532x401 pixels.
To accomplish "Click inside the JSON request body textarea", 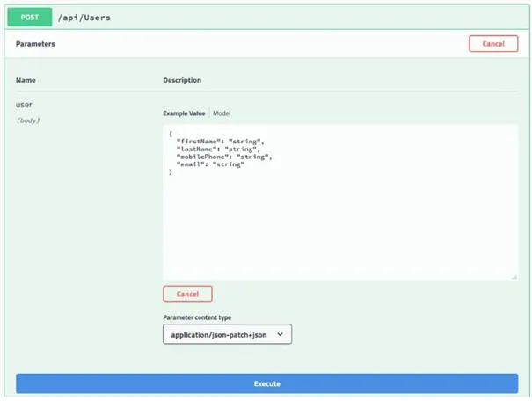I will [x=340, y=202].
